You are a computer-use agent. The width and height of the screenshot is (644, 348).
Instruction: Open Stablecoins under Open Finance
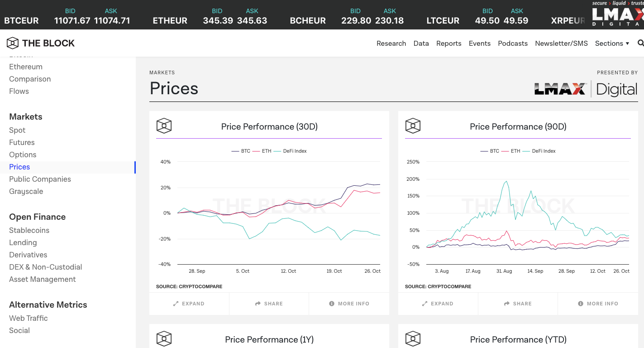pyautogui.click(x=29, y=230)
